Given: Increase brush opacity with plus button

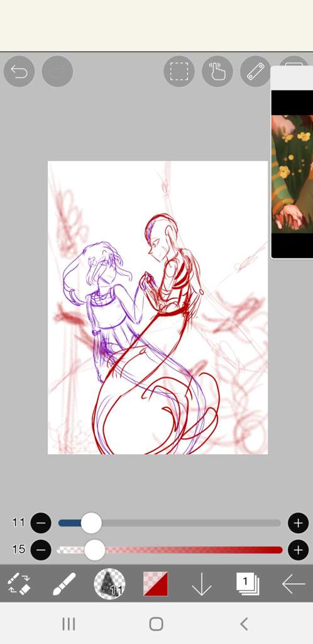Looking at the screenshot, I should click(299, 550).
